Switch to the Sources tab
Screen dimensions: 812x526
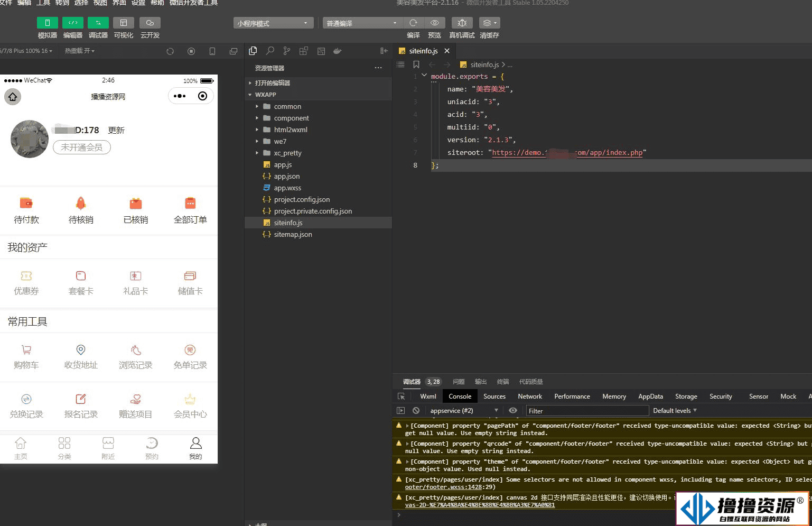[494, 396]
